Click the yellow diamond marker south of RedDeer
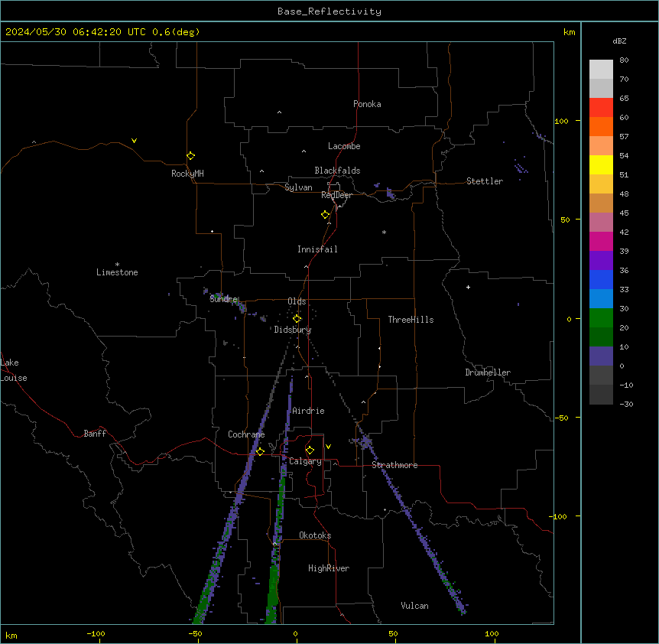 coord(326,215)
